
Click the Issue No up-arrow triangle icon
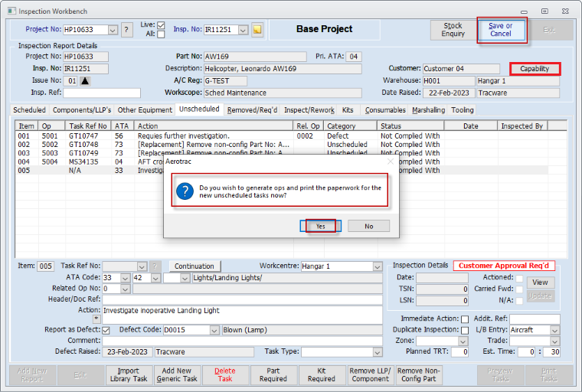click(x=85, y=80)
